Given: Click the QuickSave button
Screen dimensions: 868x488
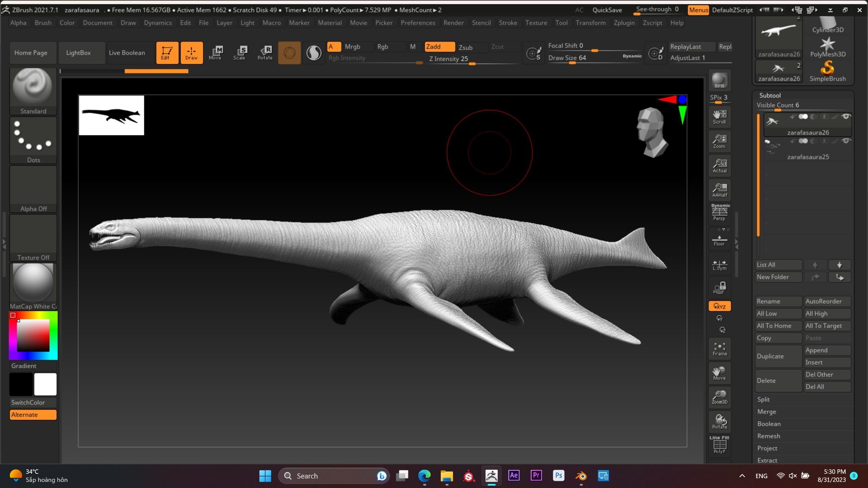Looking at the screenshot, I should (x=607, y=10).
